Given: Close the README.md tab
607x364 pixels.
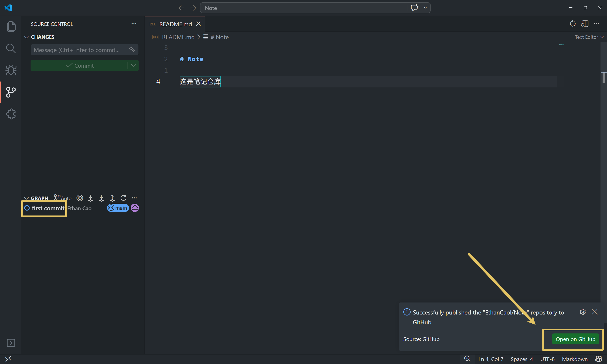Looking at the screenshot, I should click(199, 24).
